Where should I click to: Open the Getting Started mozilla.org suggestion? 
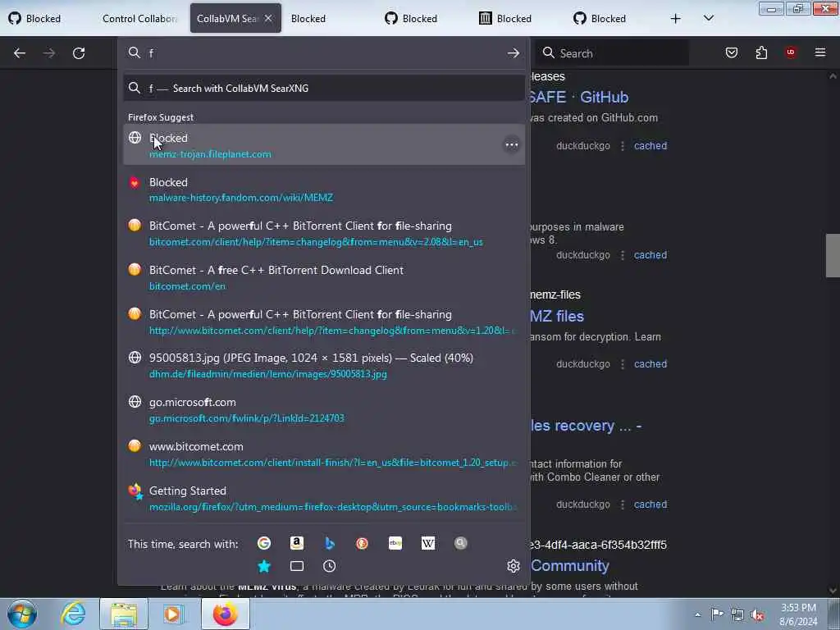click(324, 498)
